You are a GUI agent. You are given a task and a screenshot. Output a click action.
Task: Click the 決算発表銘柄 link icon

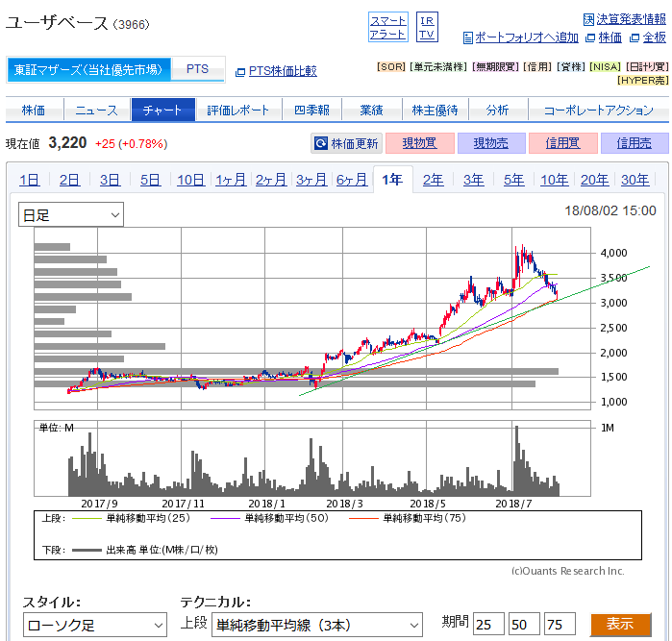tap(588, 19)
